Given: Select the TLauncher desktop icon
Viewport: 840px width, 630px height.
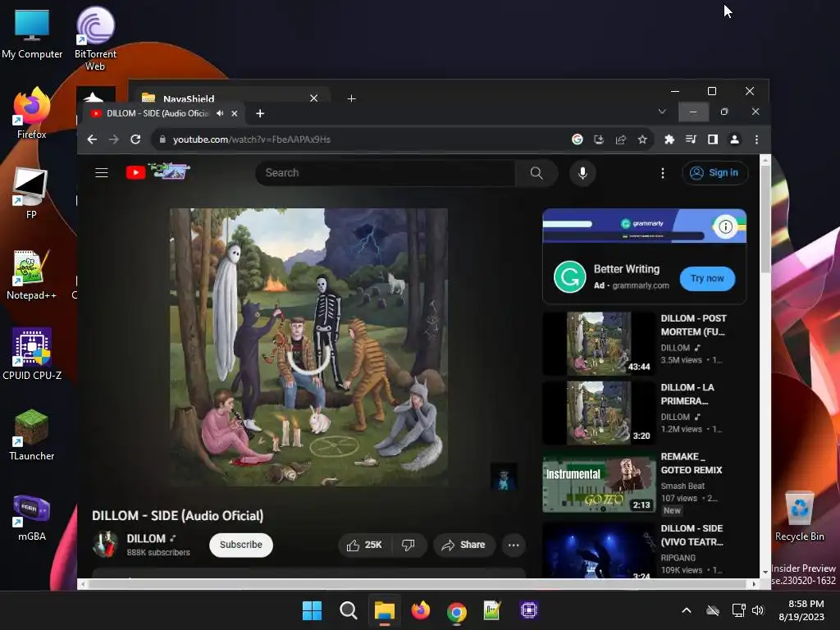Looking at the screenshot, I should (x=32, y=435).
